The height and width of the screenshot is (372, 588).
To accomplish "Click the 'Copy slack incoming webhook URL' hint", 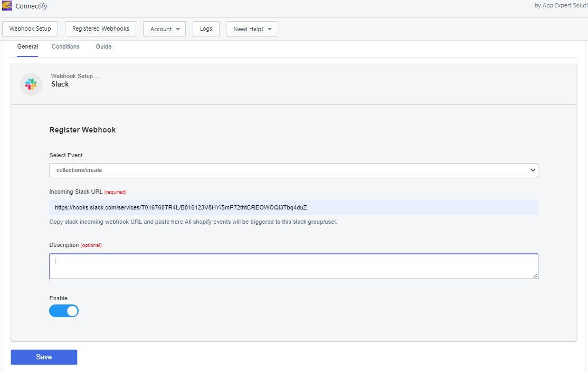I will coord(194,222).
